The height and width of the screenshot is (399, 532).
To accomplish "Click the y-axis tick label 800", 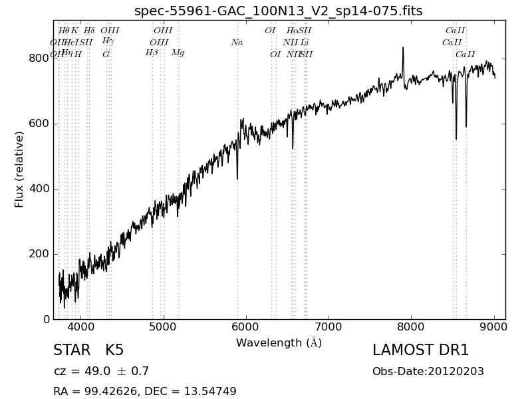I will (x=39, y=59).
